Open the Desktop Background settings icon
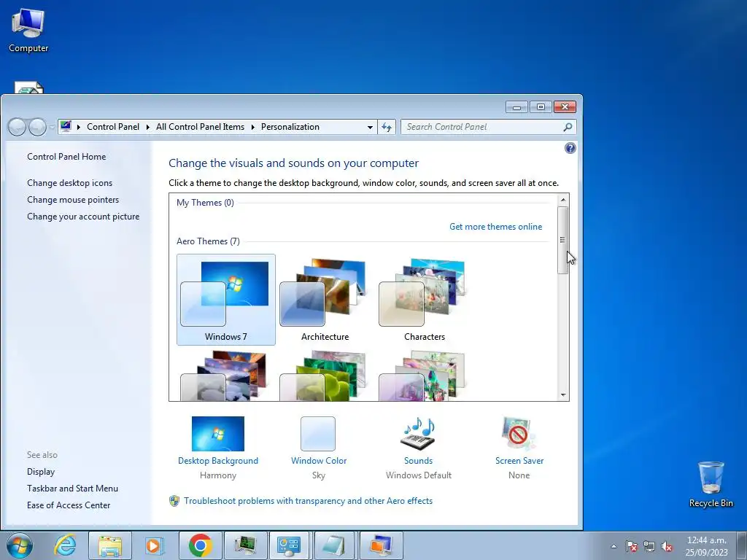747x560 pixels. click(217, 433)
